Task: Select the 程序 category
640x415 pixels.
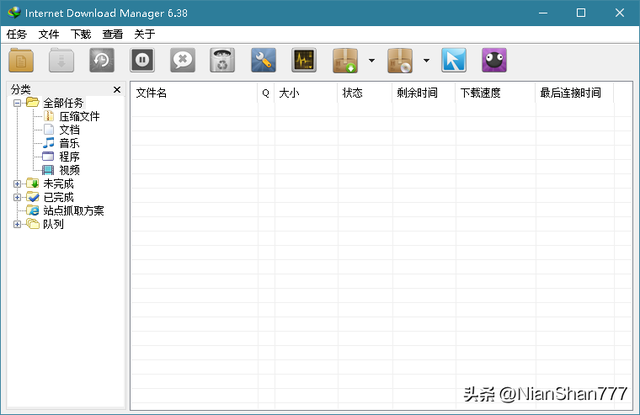Action: [x=69, y=157]
